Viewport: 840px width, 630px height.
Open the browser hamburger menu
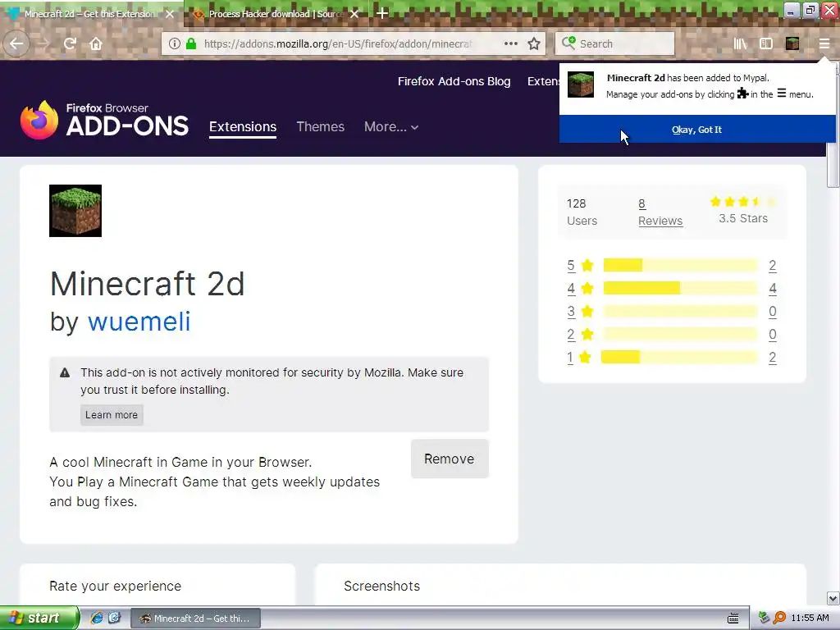tap(824, 43)
